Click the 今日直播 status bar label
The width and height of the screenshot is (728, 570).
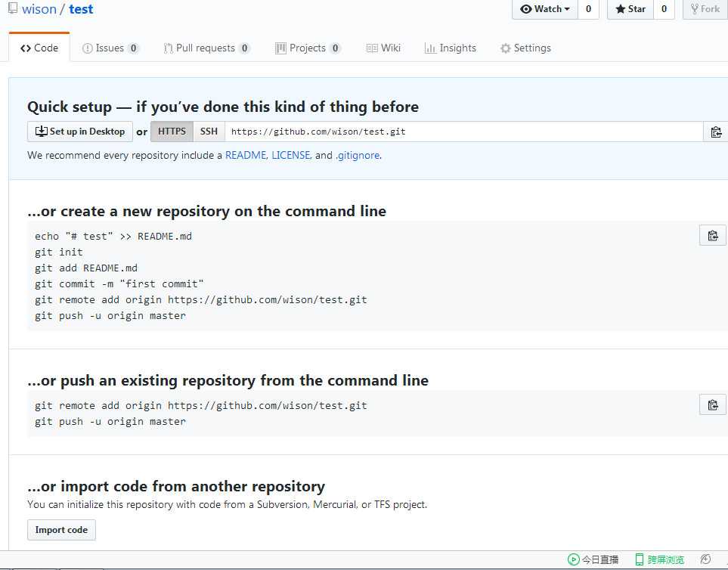pyautogui.click(x=599, y=559)
